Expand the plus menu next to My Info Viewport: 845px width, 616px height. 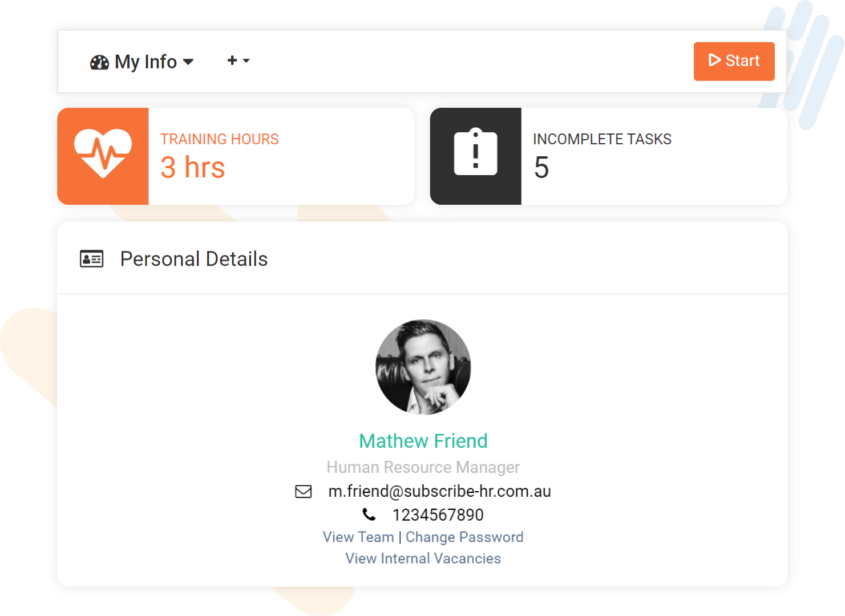click(x=246, y=62)
